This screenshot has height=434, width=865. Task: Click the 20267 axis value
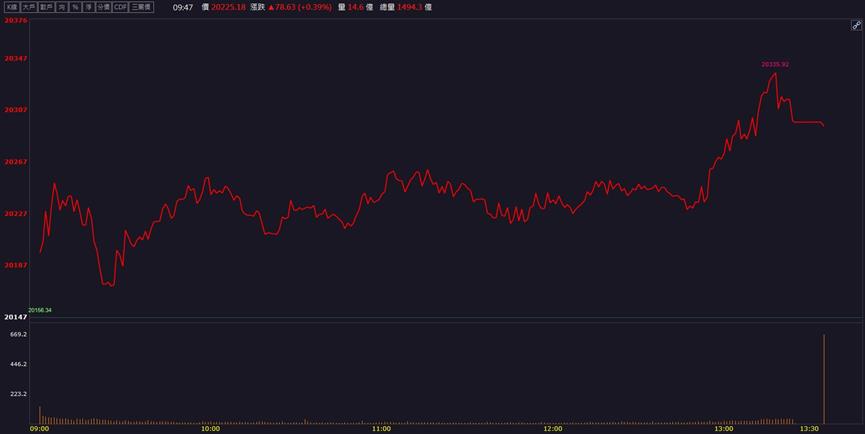(x=15, y=162)
